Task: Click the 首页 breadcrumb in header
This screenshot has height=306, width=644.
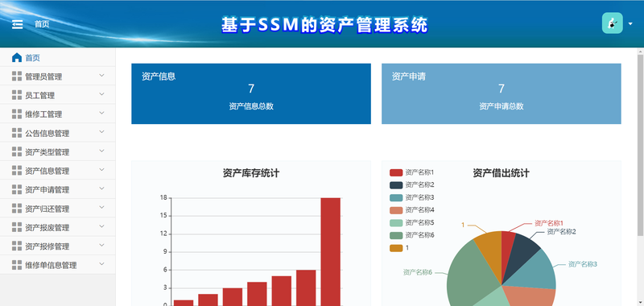Action: 42,24
